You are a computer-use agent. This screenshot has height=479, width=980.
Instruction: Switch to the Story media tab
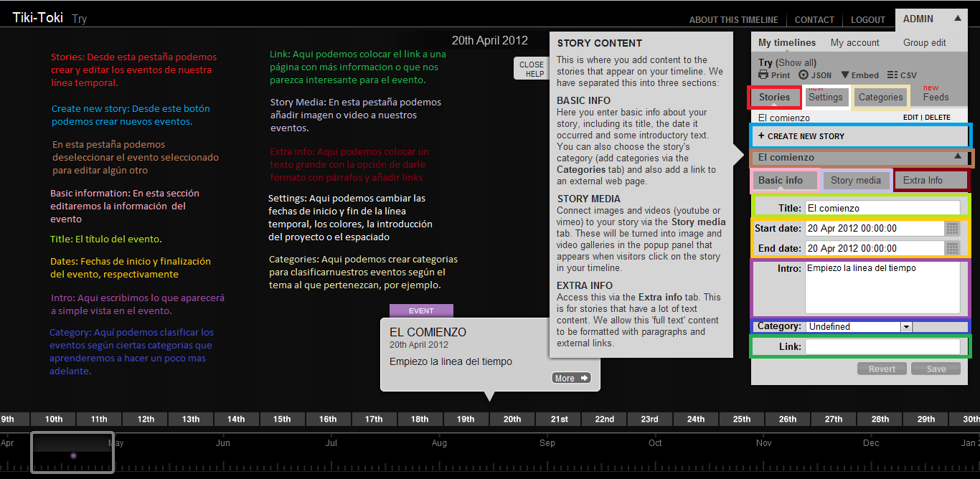tap(855, 180)
